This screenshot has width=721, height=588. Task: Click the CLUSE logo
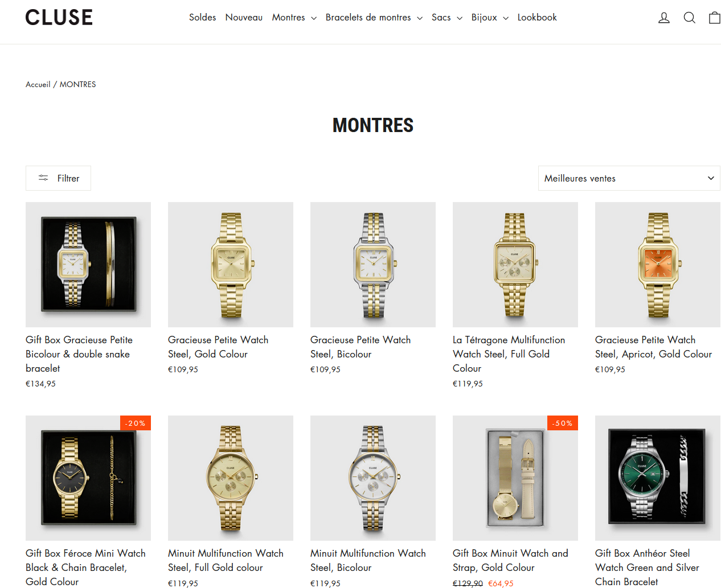(x=59, y=18)
